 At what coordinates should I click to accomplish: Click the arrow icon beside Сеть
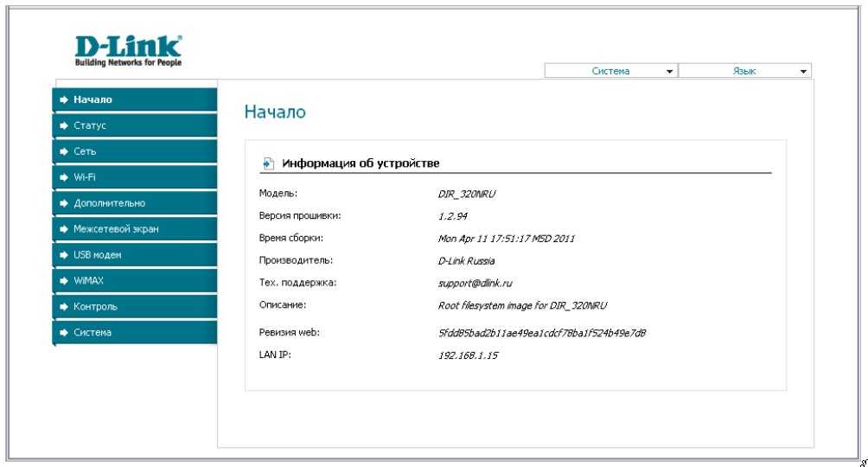(64, 151)
